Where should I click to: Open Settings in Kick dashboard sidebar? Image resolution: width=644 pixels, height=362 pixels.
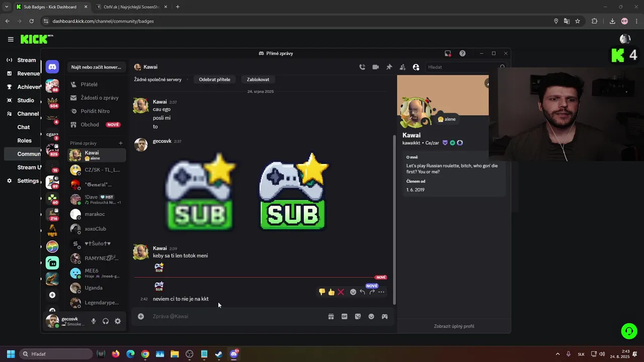point(22,181)
